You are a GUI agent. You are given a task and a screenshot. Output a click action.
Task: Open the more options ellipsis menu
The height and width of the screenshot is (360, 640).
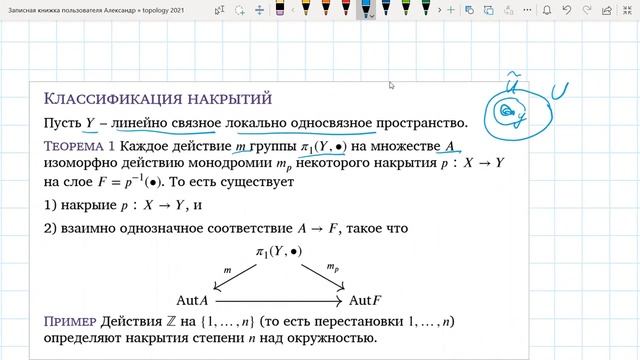pyautogui.click(x=527, y=10)
